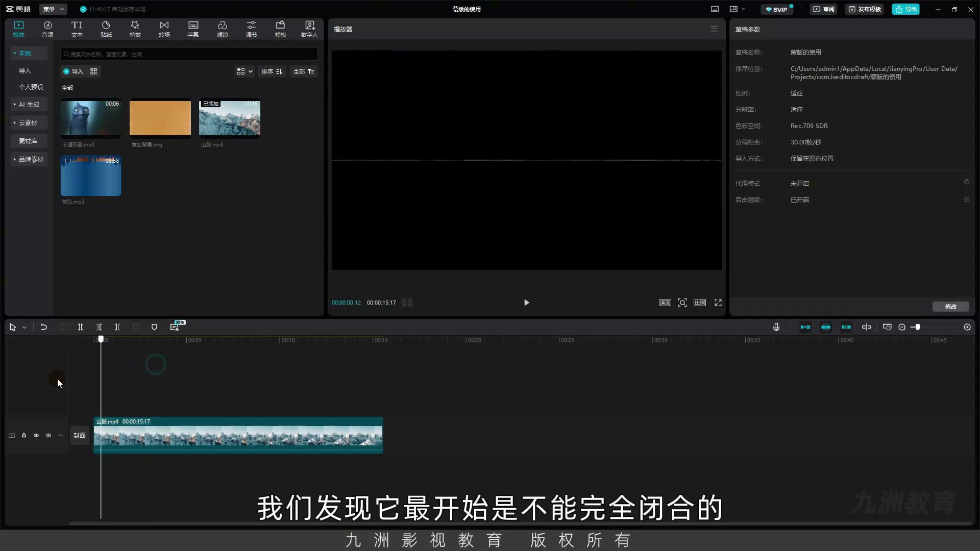Image resolution: width=980 pixels, height=551 pixels.
Task: Toggle clip linkage on timeline
Action: click(x=846, y=327)
